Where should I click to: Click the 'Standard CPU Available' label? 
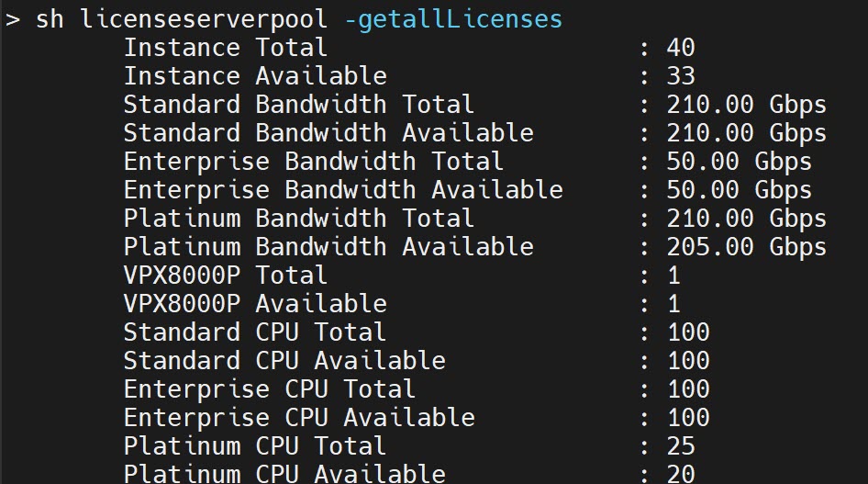tap(284, 361)
